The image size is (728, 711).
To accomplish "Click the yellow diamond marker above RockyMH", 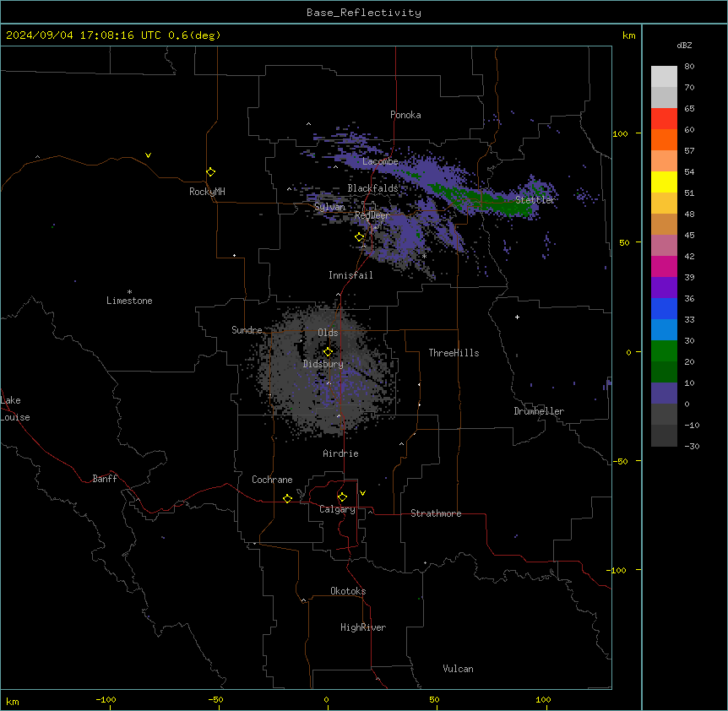I will [211, 172].
